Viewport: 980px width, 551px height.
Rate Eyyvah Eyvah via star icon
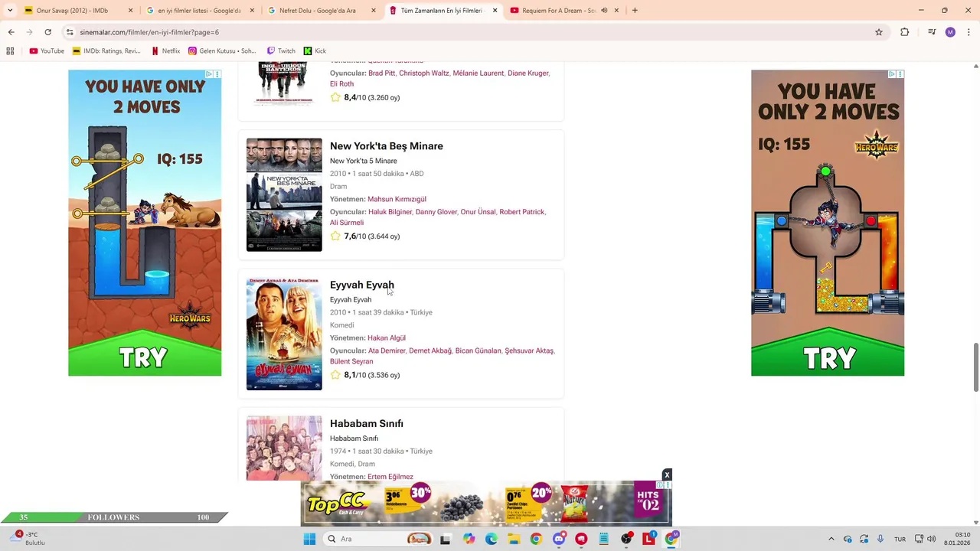335,375
